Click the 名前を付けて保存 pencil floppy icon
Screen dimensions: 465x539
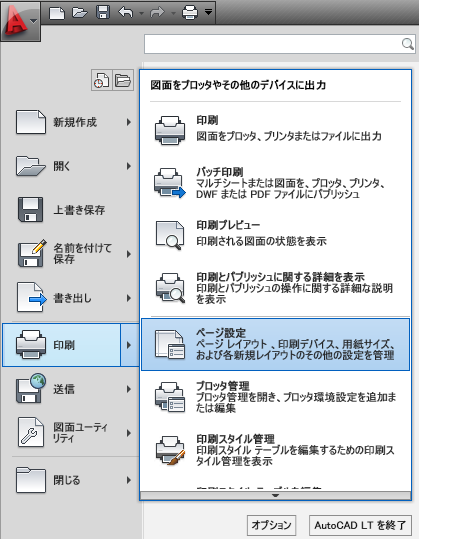[32, 253]
